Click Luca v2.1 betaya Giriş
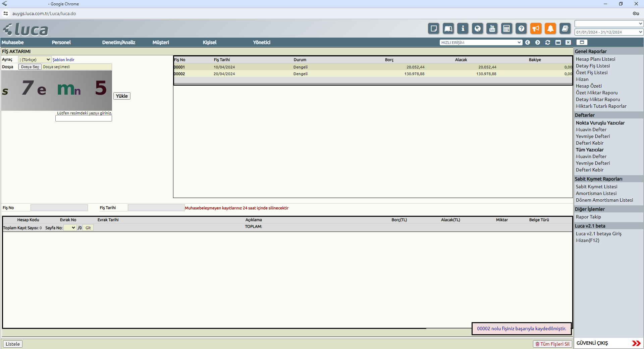The width and height of the screenshot is (644, 349). coord(598,234)
